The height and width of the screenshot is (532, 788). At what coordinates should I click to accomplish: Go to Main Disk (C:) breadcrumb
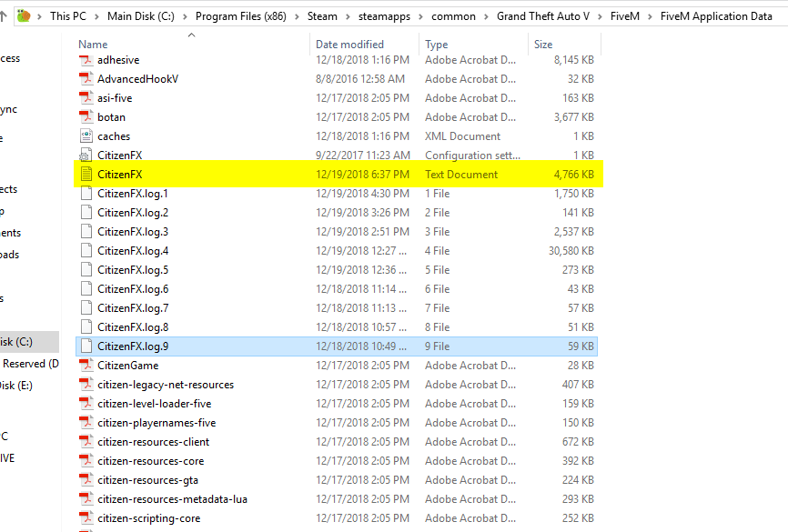click(x=141, y=16)
